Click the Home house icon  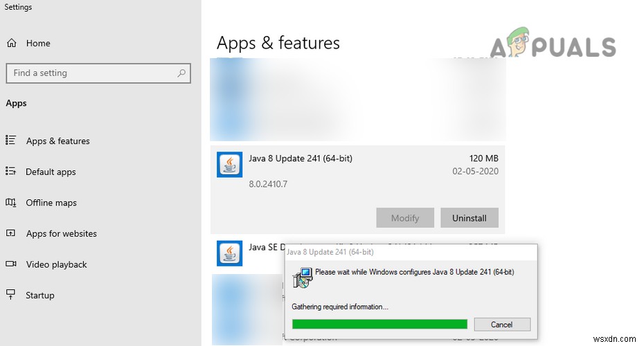click(x=12, y=43)
